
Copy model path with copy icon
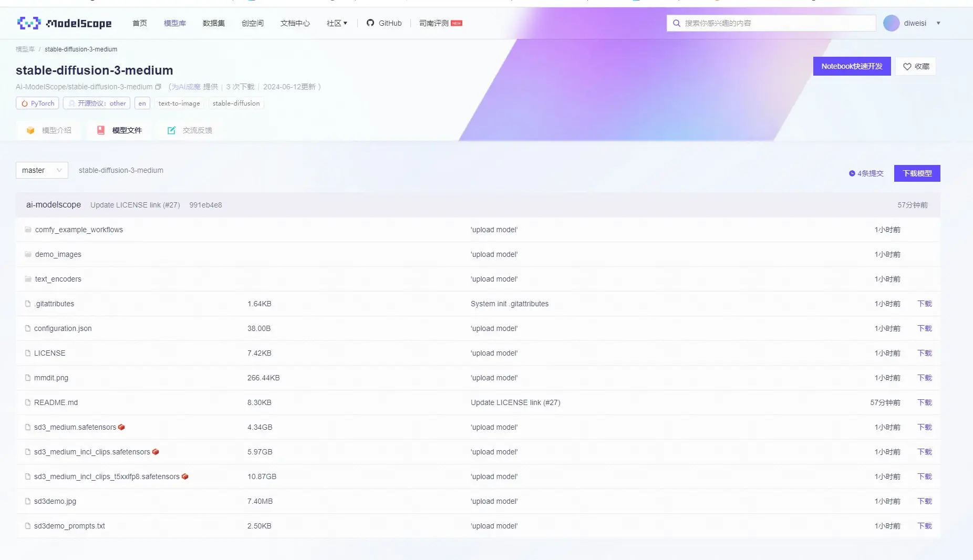tap(158, 87)
